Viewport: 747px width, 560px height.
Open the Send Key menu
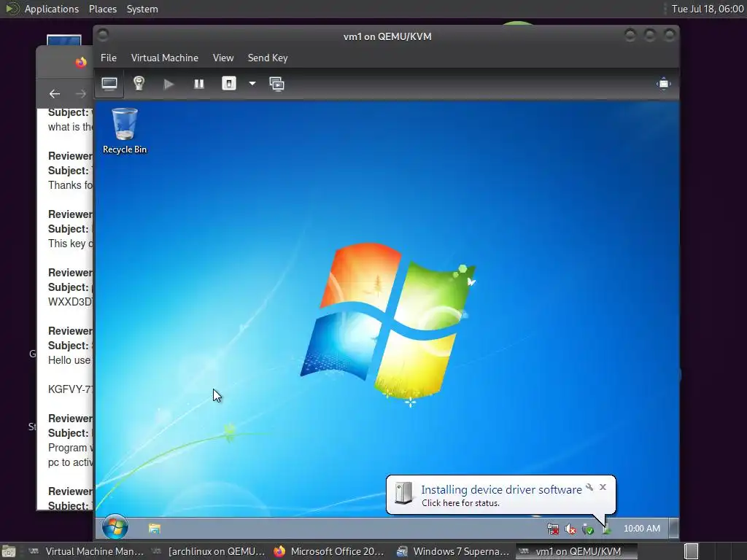pos(268,58)
